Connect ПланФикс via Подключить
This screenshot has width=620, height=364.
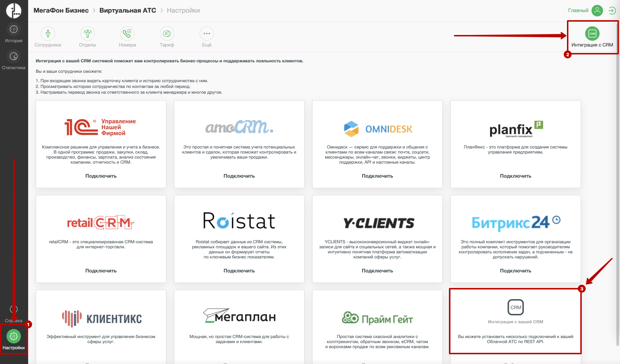coord(516,176)
